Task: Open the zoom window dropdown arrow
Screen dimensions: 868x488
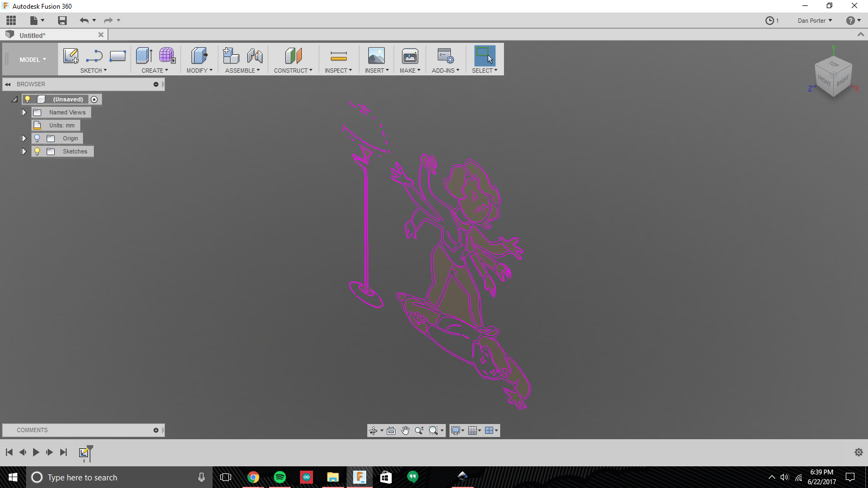Action: [x=442, y=431]
